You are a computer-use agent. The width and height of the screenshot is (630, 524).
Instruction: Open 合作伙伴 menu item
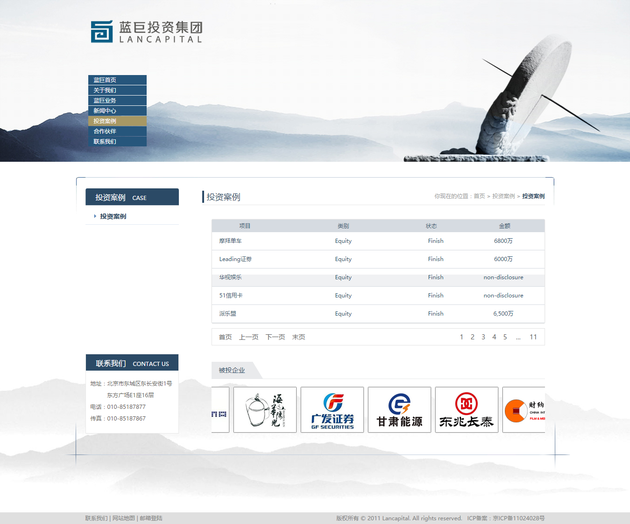(105, 131)
